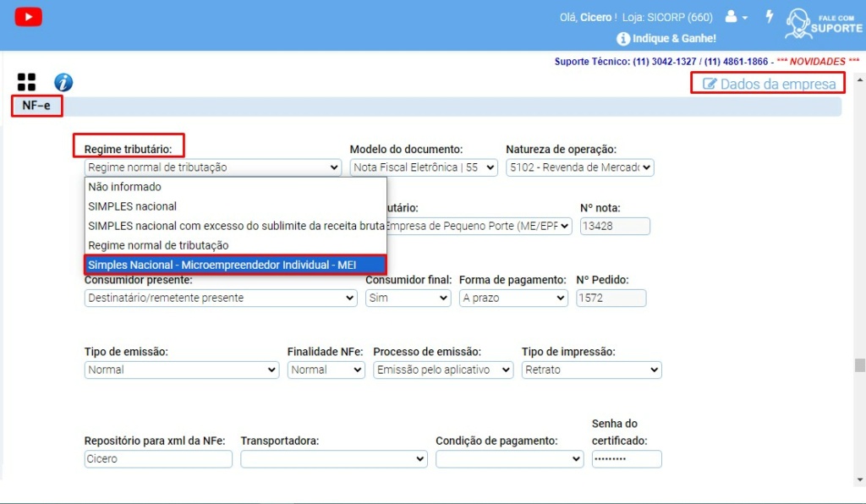
Task: Open the user account icon in header
Action: click(732, 17)
